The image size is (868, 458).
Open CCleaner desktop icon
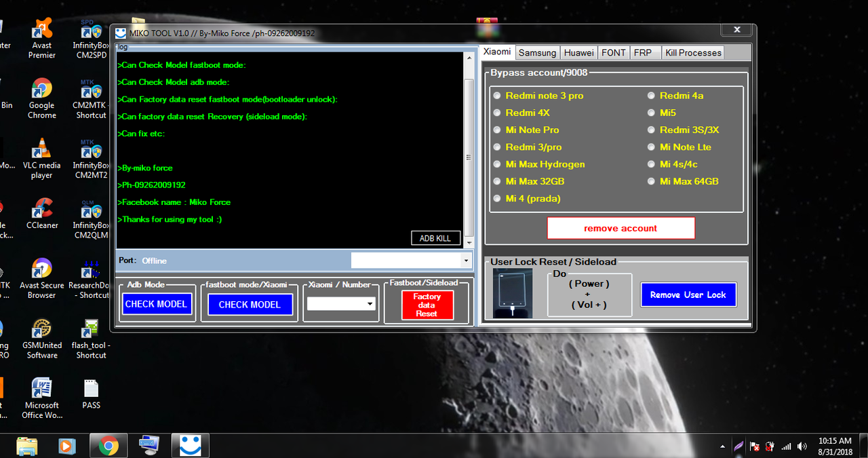(42, 214)
